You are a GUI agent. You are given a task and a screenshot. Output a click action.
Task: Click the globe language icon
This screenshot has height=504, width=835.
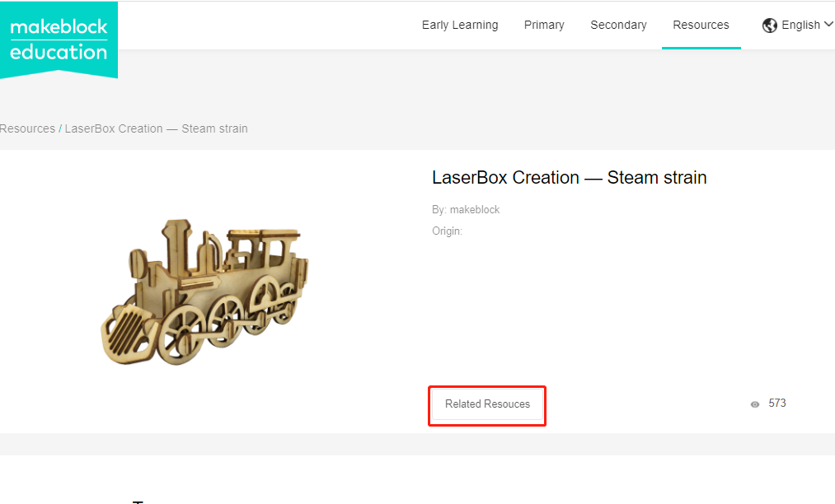[x=770, y=26]
